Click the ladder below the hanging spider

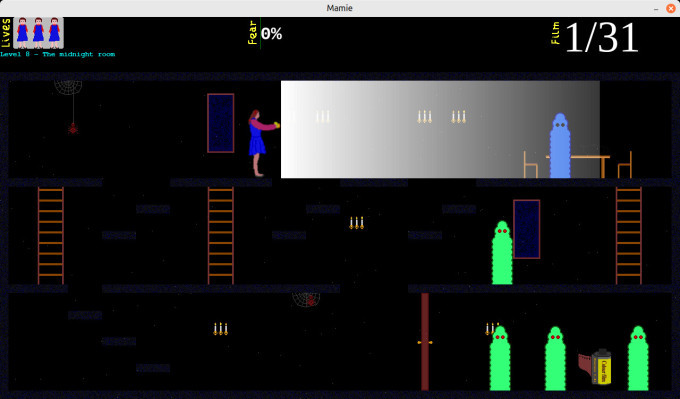pos(51,235)
